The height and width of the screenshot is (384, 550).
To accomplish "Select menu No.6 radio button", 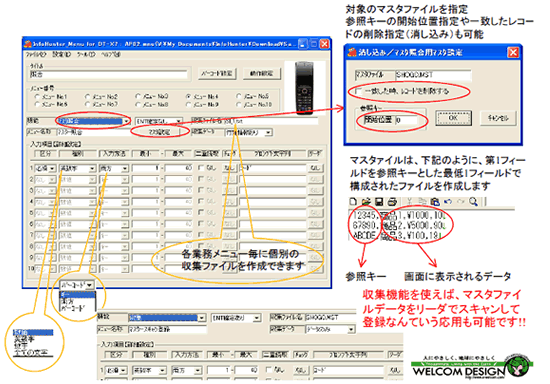I will [x=37, y=104].
